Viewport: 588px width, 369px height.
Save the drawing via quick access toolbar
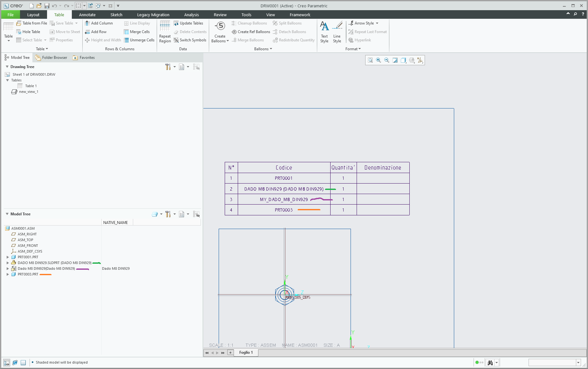click(47, 5)
